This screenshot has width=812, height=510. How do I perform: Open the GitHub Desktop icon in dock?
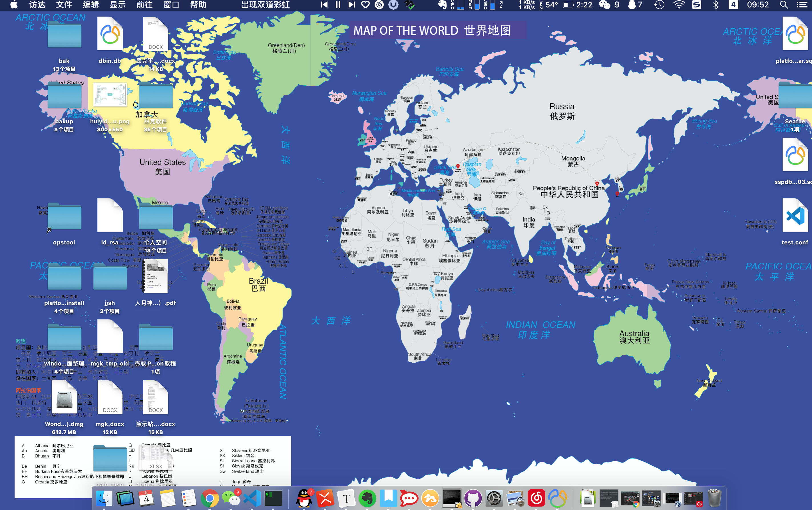[x=473, y=499]
